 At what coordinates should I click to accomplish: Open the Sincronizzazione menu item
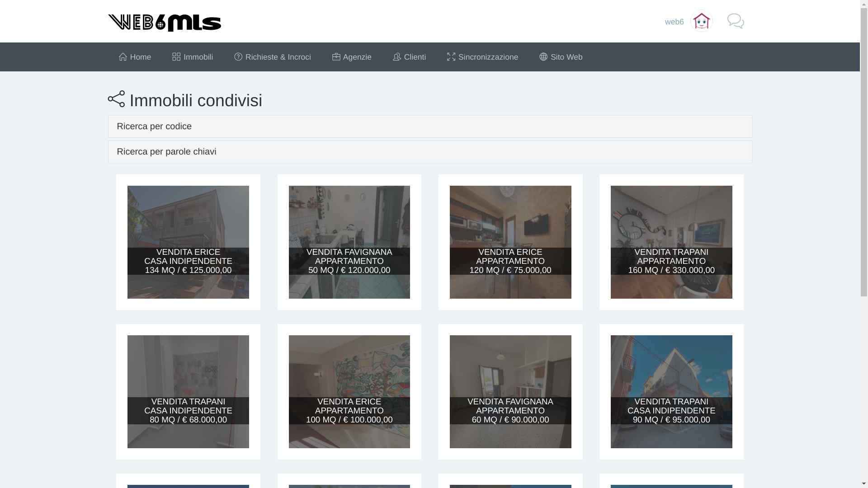pyautogui.click(x=482, y=57)
